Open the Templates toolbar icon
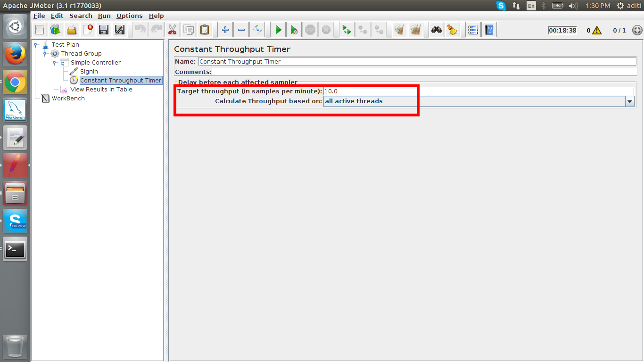 click(56, 30)
